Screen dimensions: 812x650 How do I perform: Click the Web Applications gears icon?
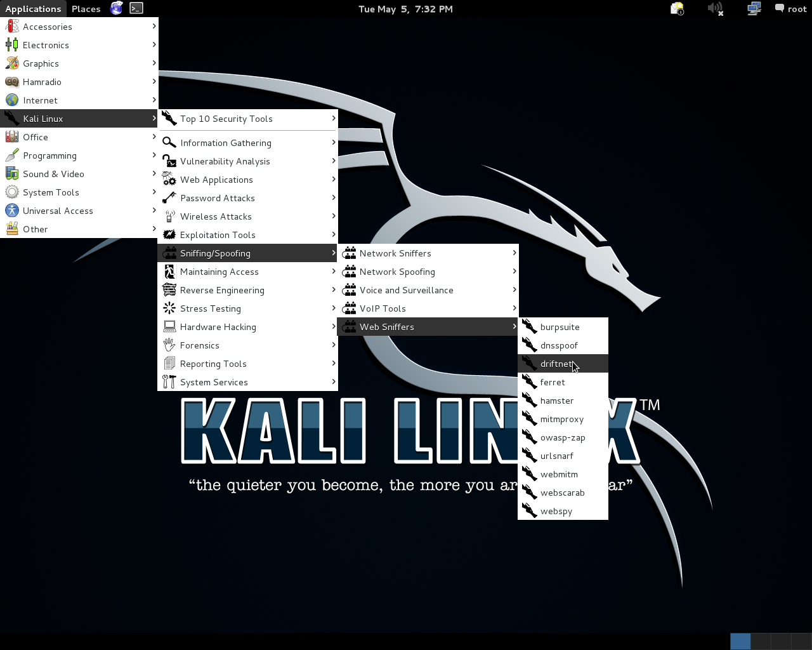[169, 180]
